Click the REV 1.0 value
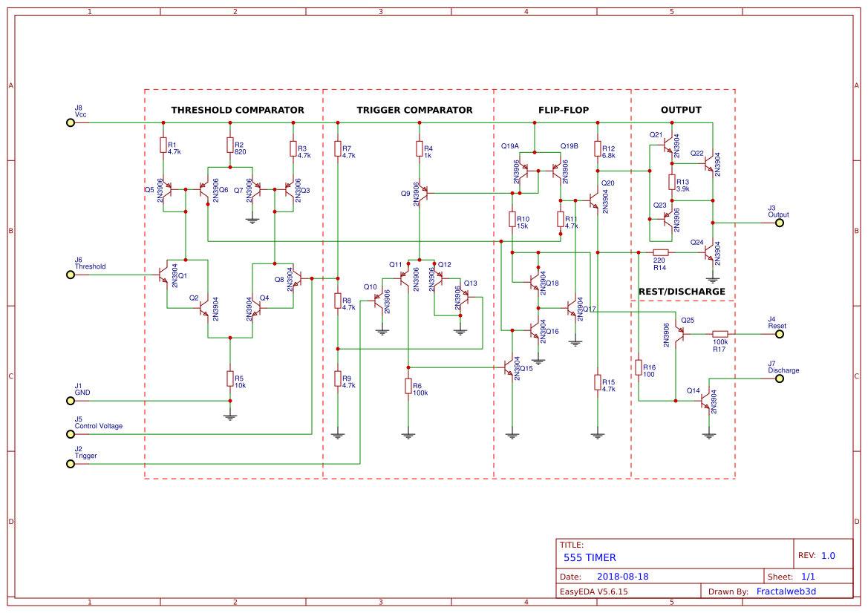The width and height of the screenshot is (868, 613). pos(828,555)
